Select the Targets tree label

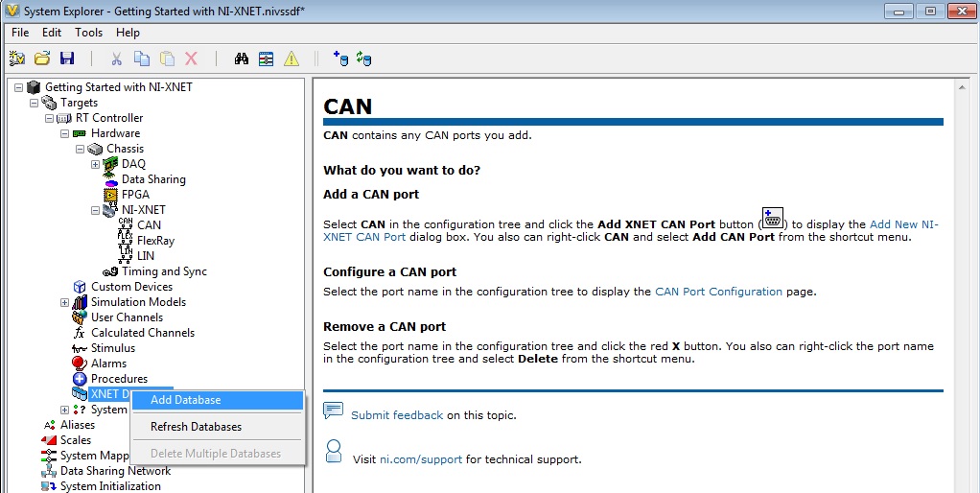[x=79, y=103]
